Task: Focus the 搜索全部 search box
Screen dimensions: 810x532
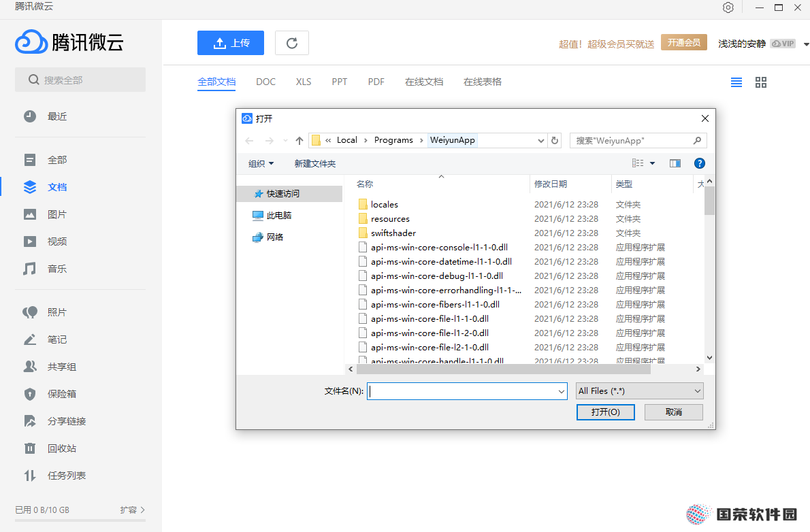Action: (80, 80)
